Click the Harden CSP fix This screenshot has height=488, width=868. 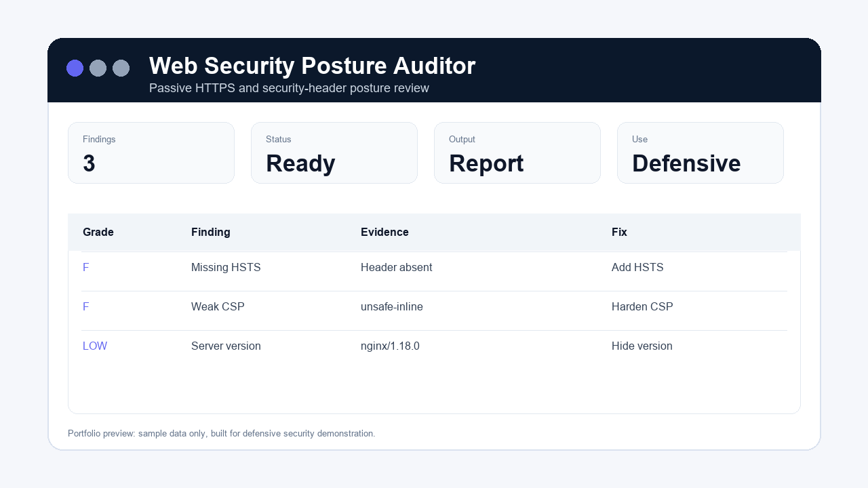click(x=642, y=307)
